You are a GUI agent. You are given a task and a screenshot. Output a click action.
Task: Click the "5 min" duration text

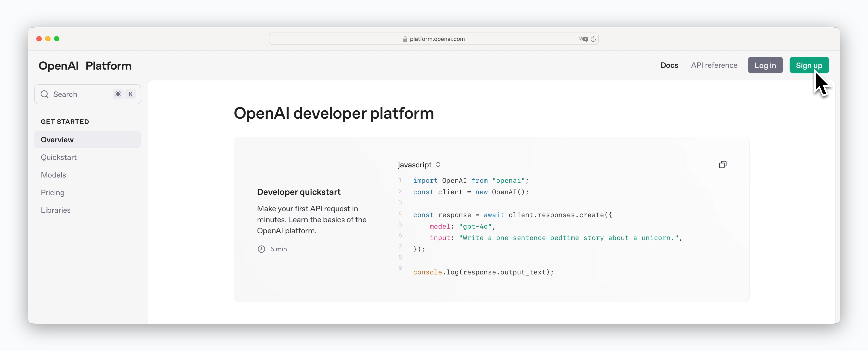tap(278, 249)
